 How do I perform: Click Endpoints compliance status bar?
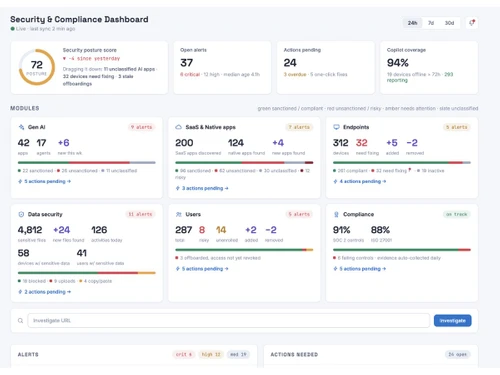[402, 163]
